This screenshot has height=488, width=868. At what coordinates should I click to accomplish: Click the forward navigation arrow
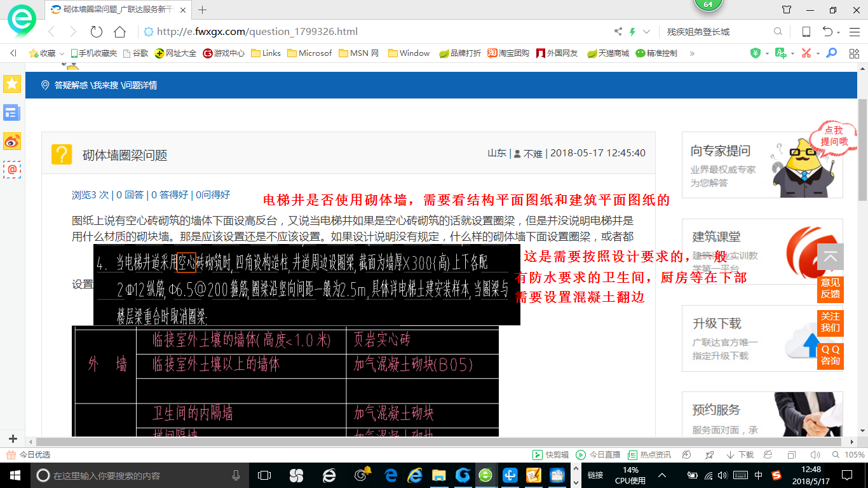click(73, 32)
